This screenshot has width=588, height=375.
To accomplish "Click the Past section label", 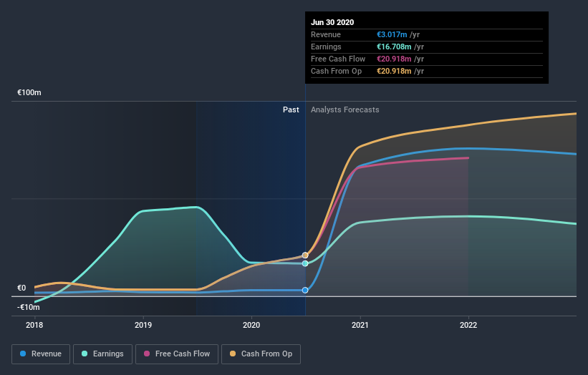I will coord(291,109).
